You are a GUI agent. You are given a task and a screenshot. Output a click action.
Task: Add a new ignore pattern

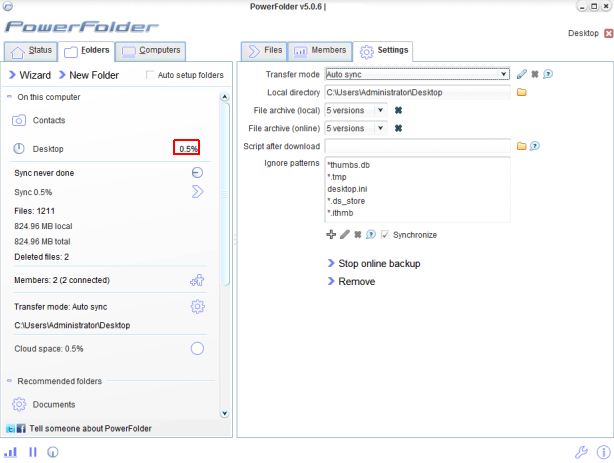(x=331, y=234)
